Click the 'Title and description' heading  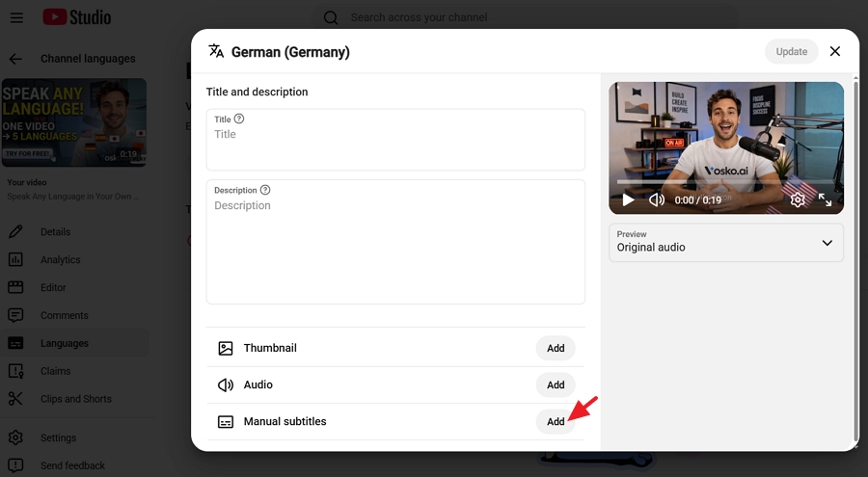[257, 92]
